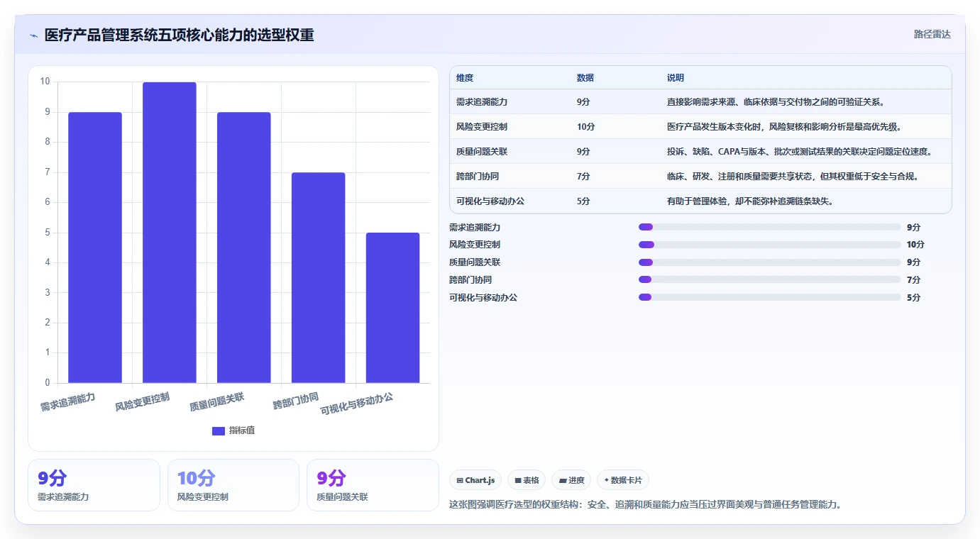The image size is (980, 539).
Task: Click the description starting with 临床、研发、注册
Action: (x=793, y=177)
